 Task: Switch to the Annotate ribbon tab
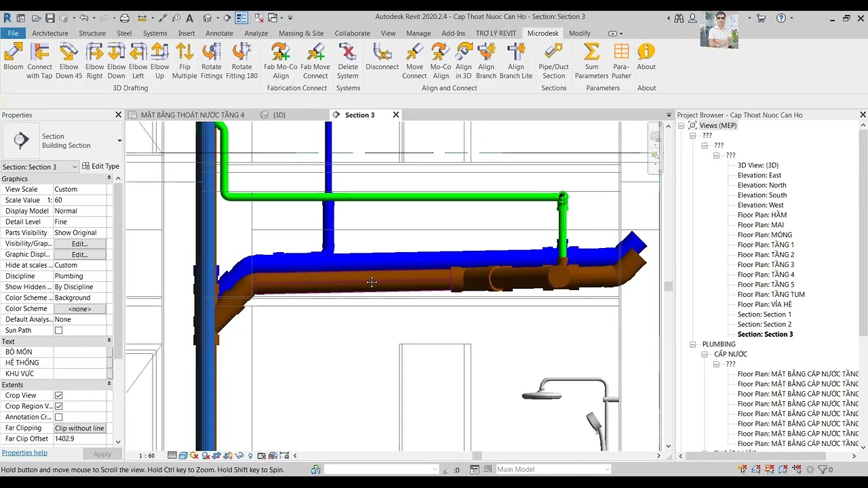click(219, 33)
